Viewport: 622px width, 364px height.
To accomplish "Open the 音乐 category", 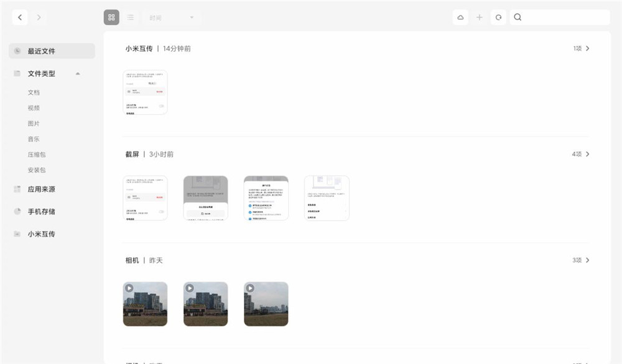I will pos(34,139).
